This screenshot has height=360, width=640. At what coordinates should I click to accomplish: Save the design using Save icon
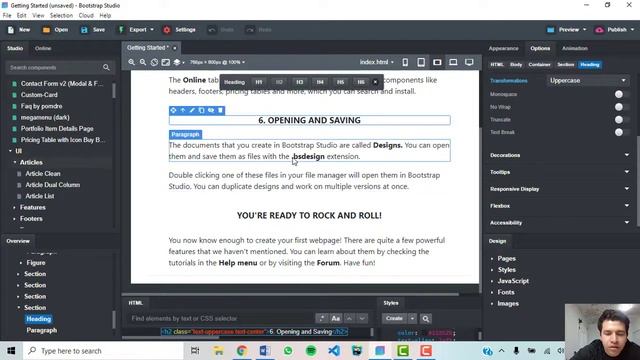(x=84, y=30)
